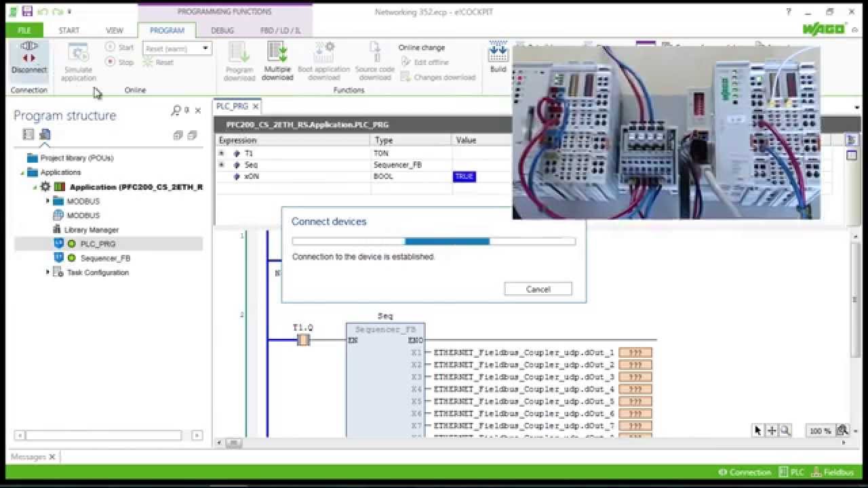
Task: Click the T1.Q contact in the ladder
Action: point(303,340)
